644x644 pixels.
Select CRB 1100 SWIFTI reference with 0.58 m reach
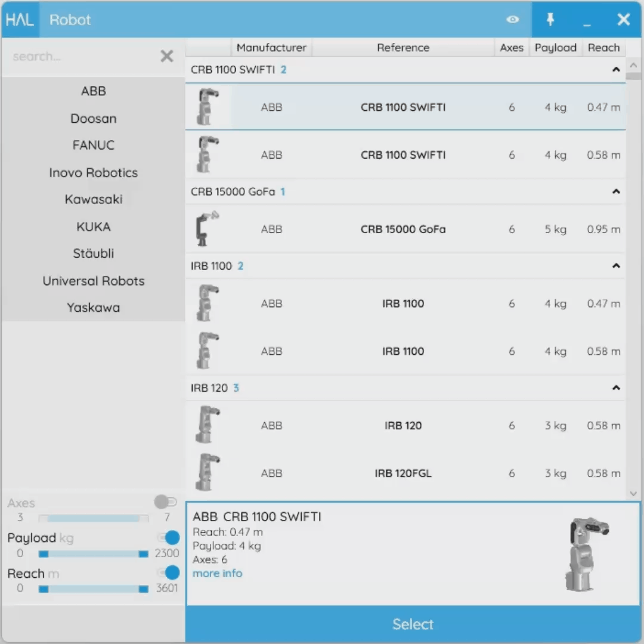403,155
